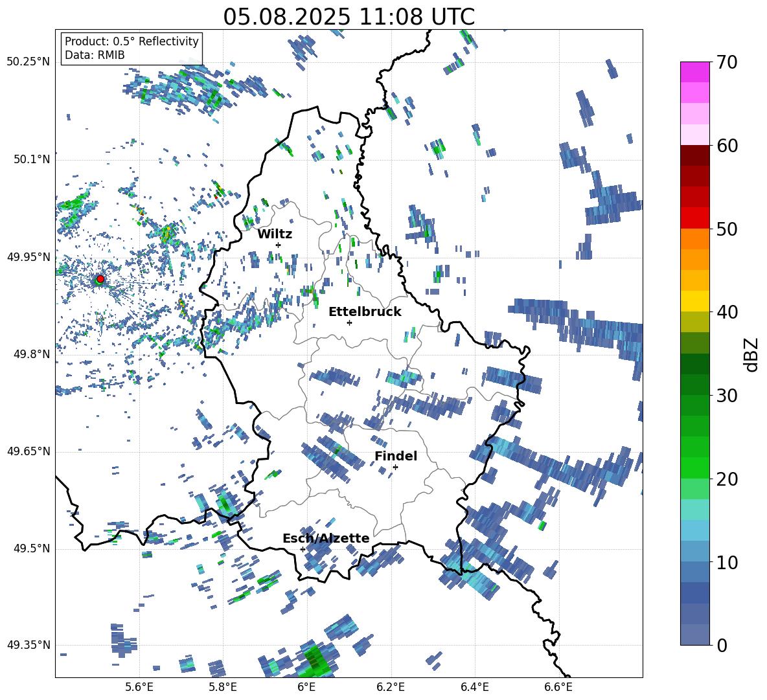Click the 10 value on colorbar
767x700 pixels.
pyautogui.click(x=727, y=562)
